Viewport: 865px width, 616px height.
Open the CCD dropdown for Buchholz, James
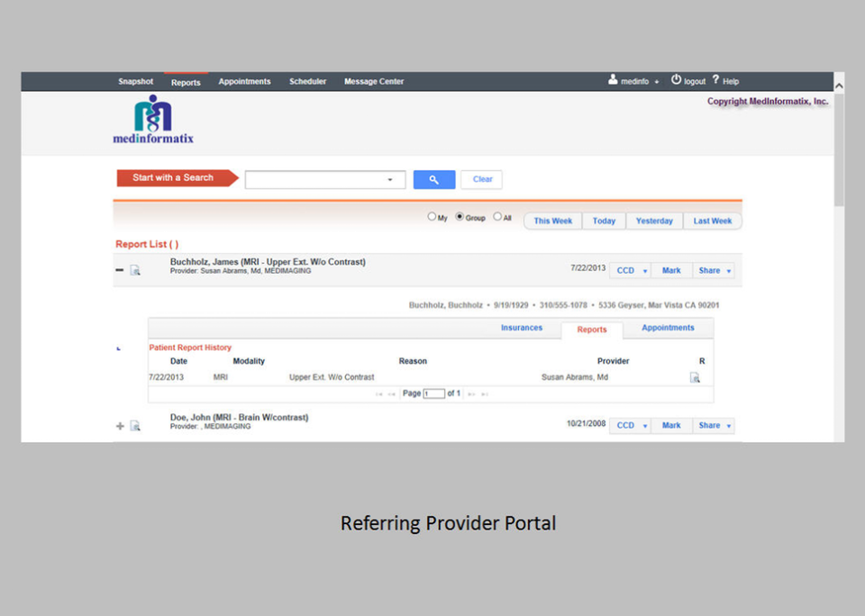[629, 270]
